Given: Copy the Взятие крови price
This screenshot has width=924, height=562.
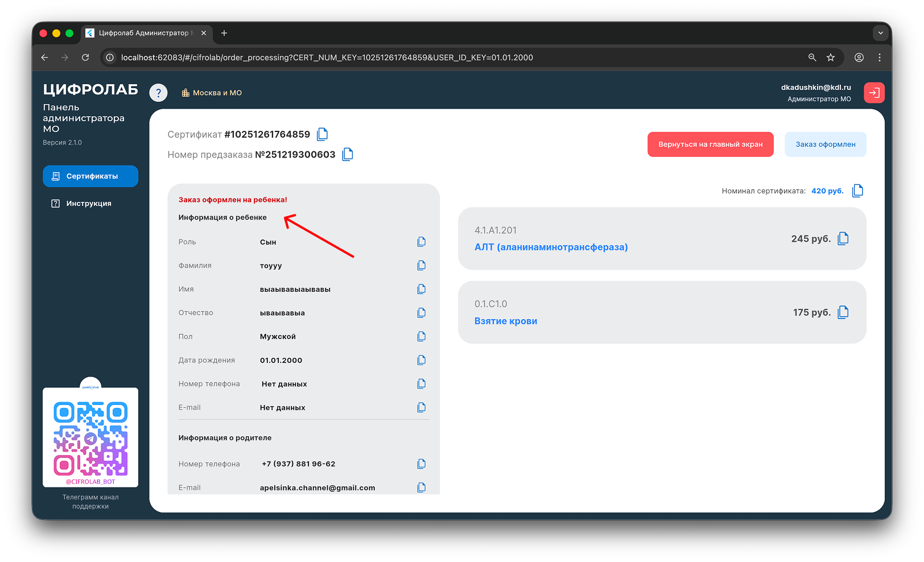Looking at the screenshot, I should click(843, 312).
